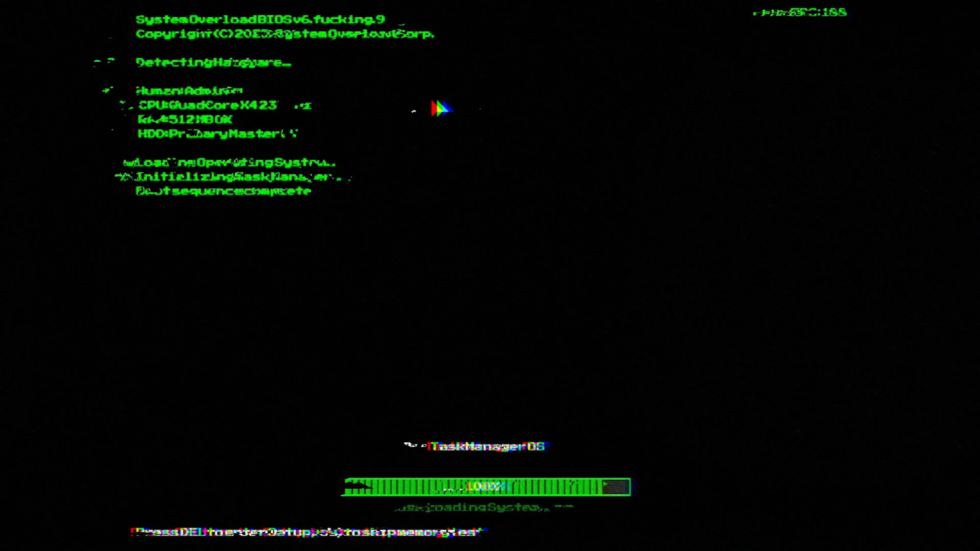Select the RAM 512MB OK entry
This screenshot has height=551, width=980.
point(185,119)
